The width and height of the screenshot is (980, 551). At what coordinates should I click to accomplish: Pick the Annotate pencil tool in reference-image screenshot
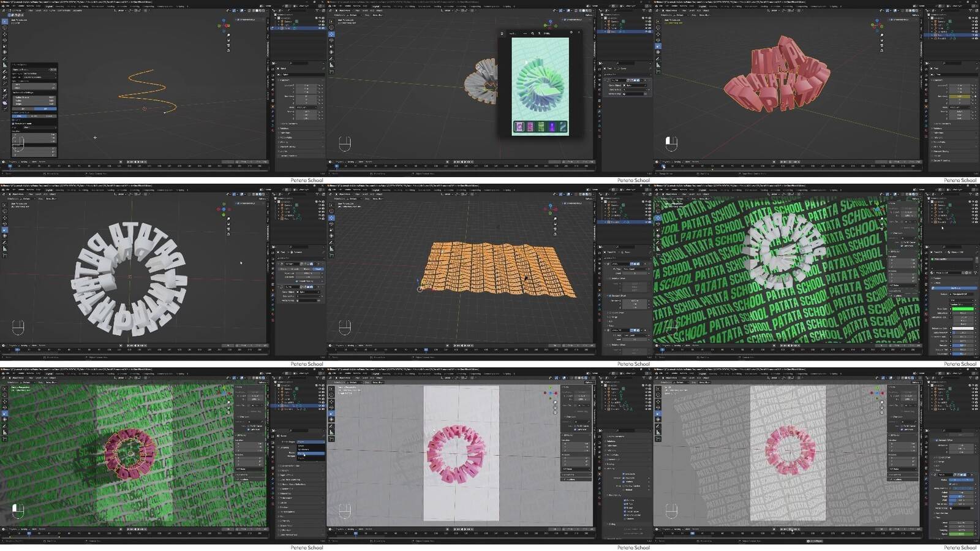[331, 58]
